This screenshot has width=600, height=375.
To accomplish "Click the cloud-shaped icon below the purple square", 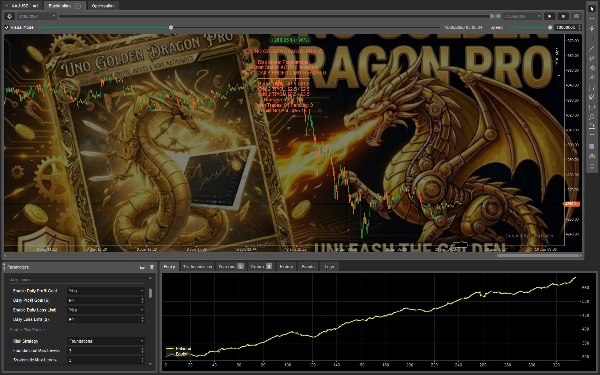I will point(592,156).
